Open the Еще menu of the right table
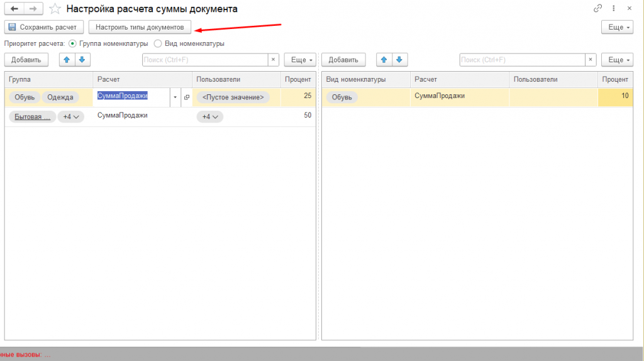644x361 pixels. [x=618, y=60]
